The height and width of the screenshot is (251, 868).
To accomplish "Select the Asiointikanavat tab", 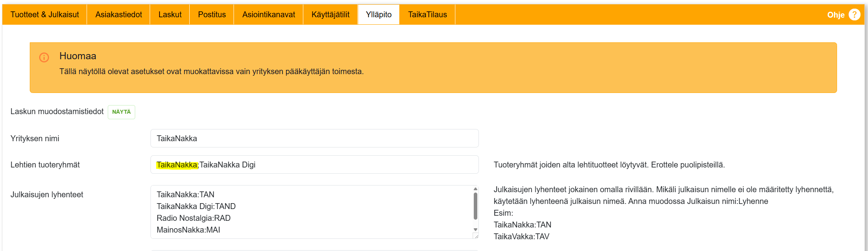I will [x=268, y=15].
